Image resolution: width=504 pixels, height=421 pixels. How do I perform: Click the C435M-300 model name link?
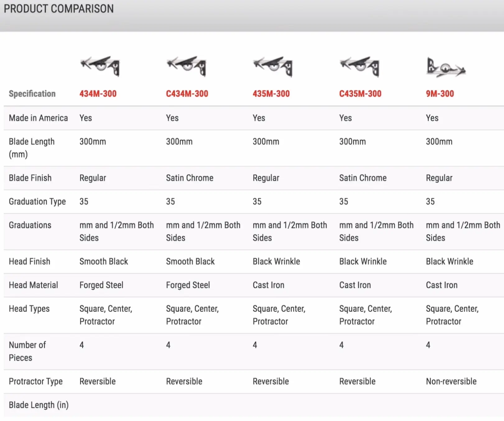360,94
